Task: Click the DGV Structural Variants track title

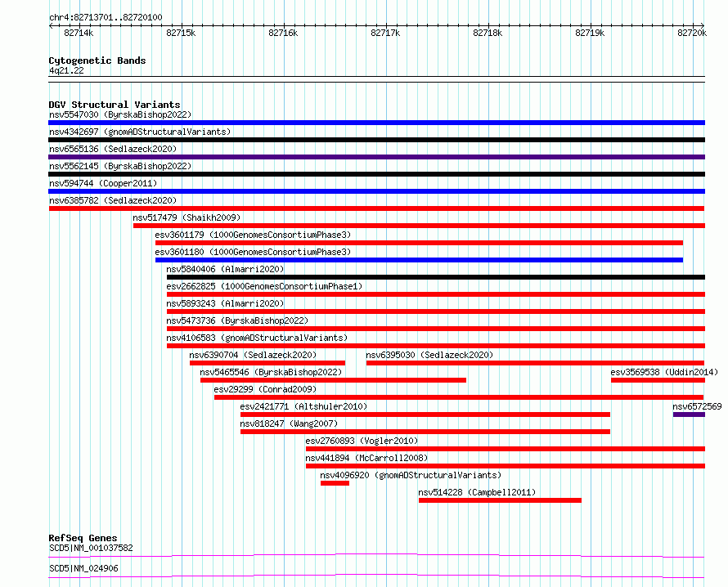Action: [115, 105]
